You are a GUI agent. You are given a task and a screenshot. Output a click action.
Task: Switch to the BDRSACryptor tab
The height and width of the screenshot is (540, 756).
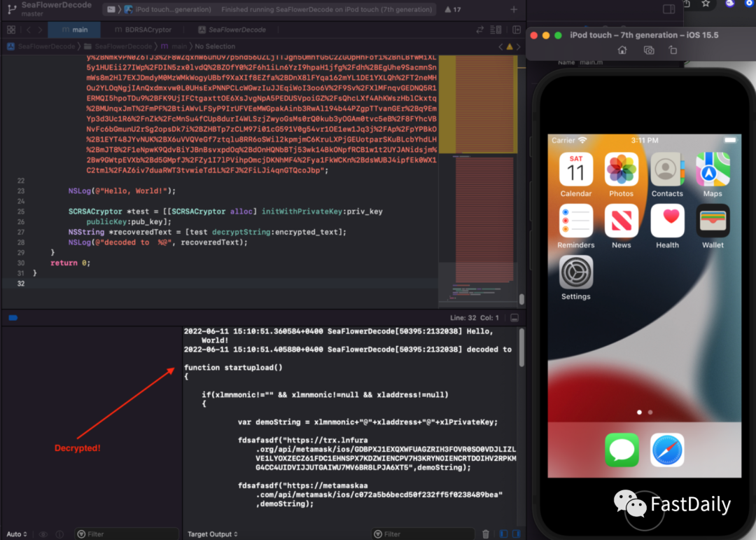pos(143,30)
